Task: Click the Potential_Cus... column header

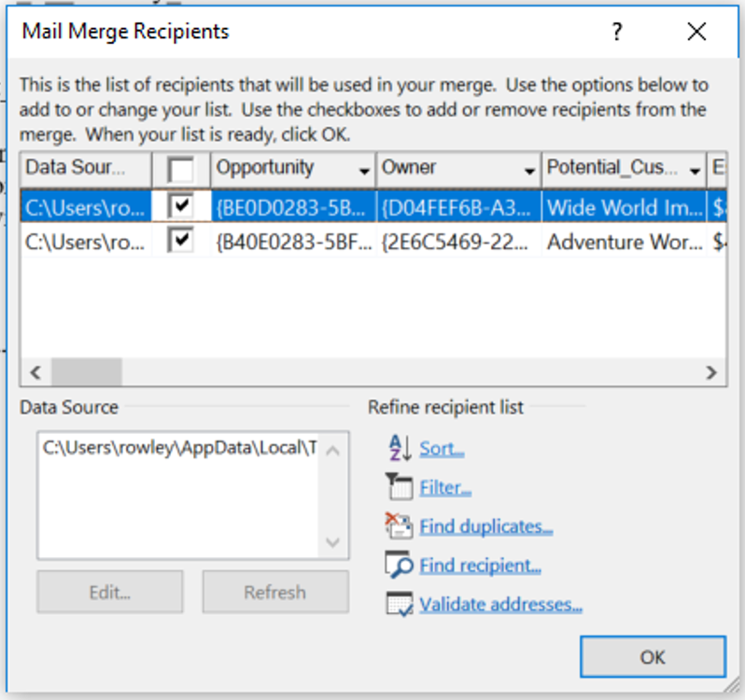Action: pyautogui.click(x=624, y=169)
